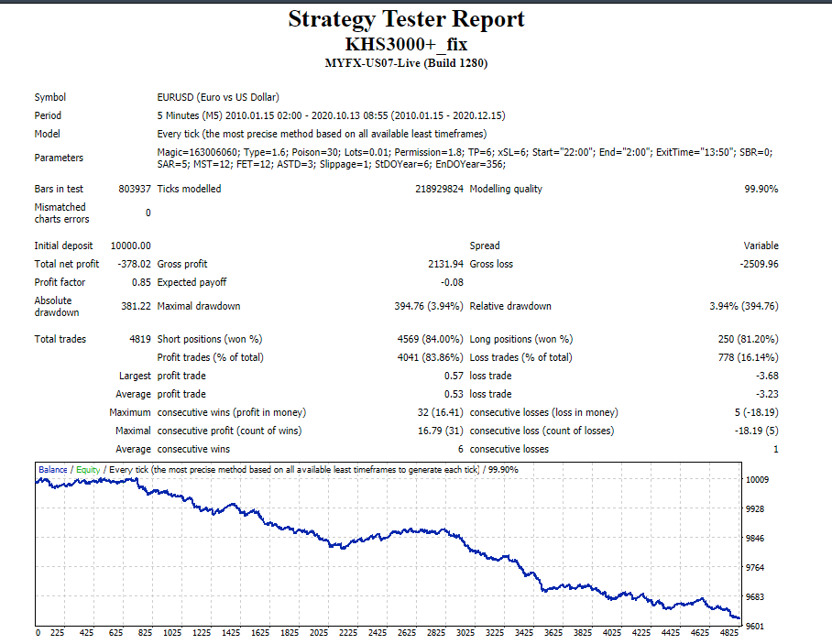Click the Equity legend label in chart
This screenshot has height=644, width=832.
click(x=88, y=469)
